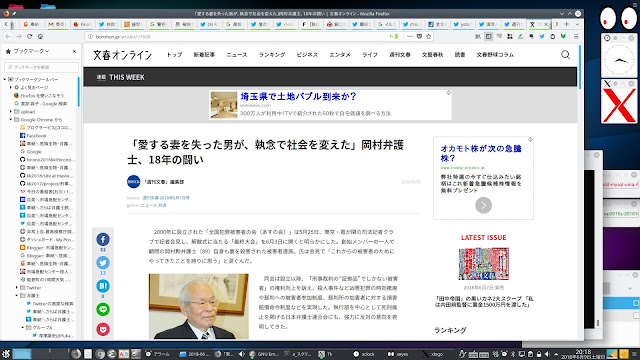The image size is (640, 360).
Task: Open the Firefox を使いこなそう bookmark
Action: click(x=42, y=96)
